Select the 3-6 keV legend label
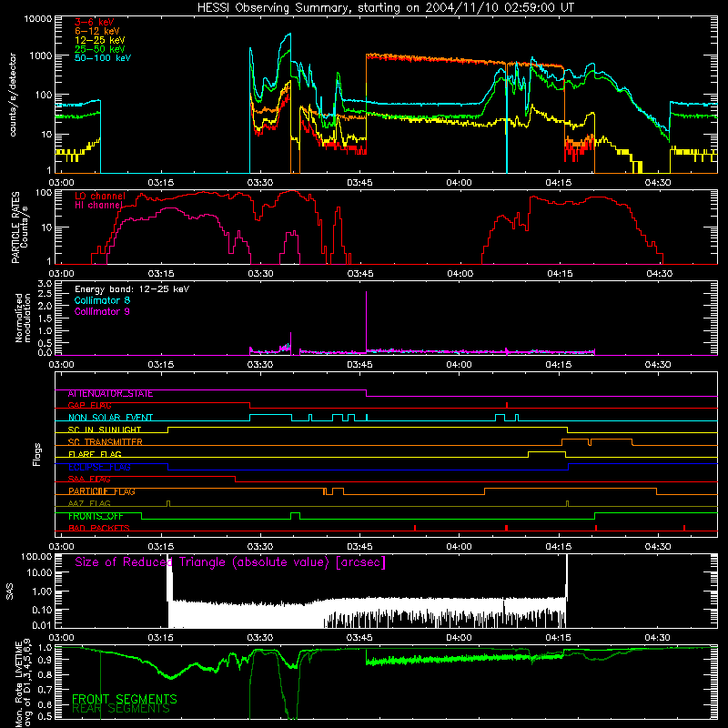Screen dimensions: 728x728 94,22
